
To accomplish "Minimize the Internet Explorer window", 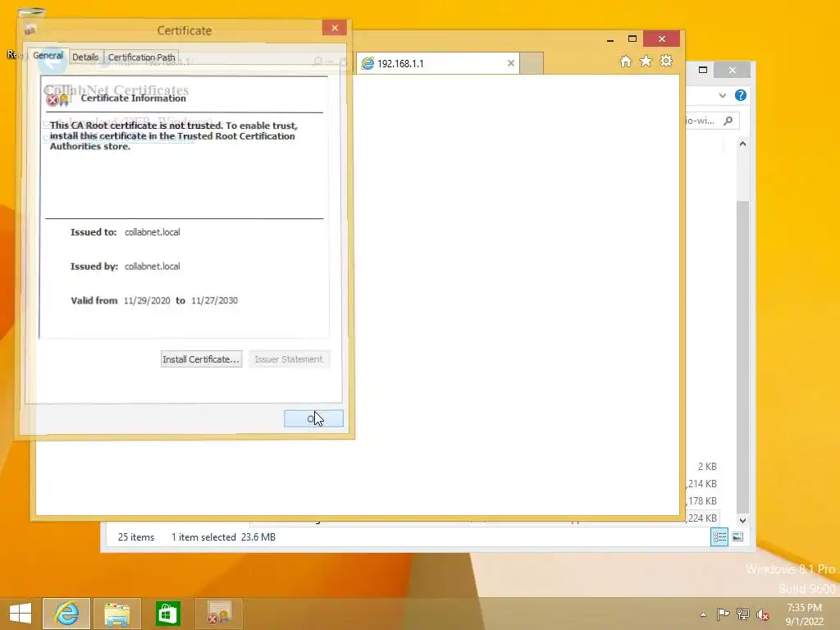I will coord(610,39).
